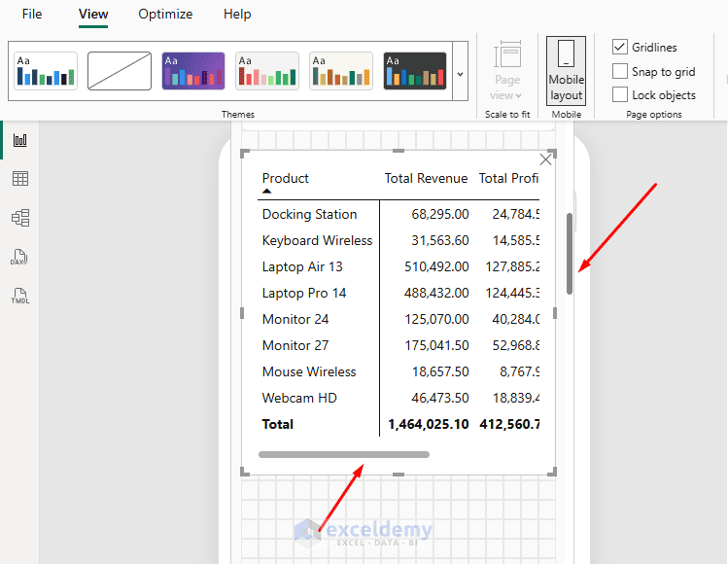Screen dimensions: 728x564
Task: Open the DAX query view icon
Action: 19,257
